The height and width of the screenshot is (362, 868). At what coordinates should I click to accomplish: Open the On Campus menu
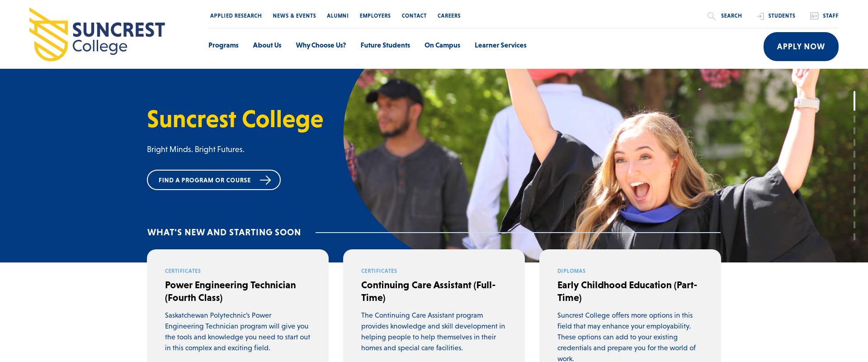(x=442, y=45)
